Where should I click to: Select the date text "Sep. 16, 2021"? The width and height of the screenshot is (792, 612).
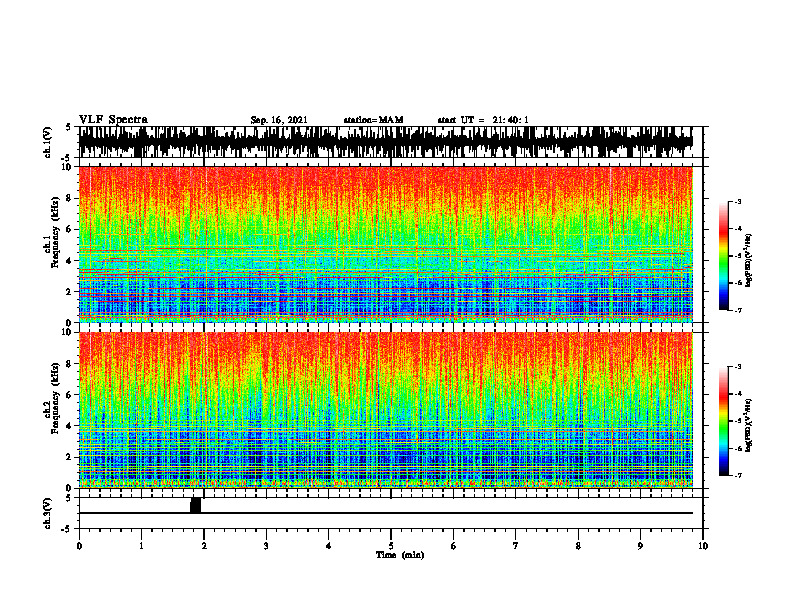tap(279, 120)
